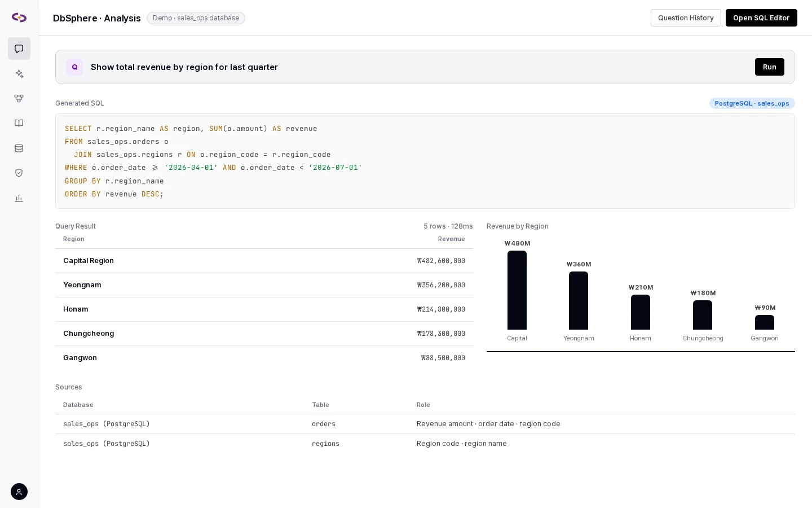Select the Gangwon row name
Screen dimensions: 812x508
[x=80, y=358]
